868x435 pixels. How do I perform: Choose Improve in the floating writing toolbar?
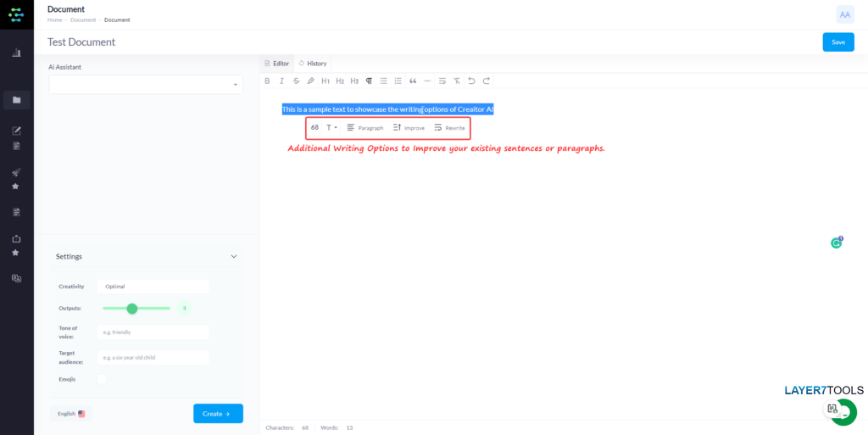(x=409, y=128)
